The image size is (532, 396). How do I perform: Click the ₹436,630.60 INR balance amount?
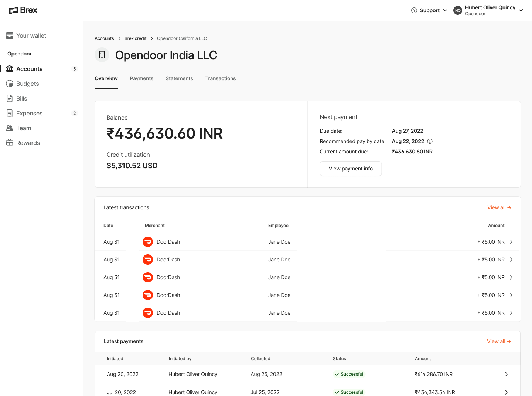164,133
